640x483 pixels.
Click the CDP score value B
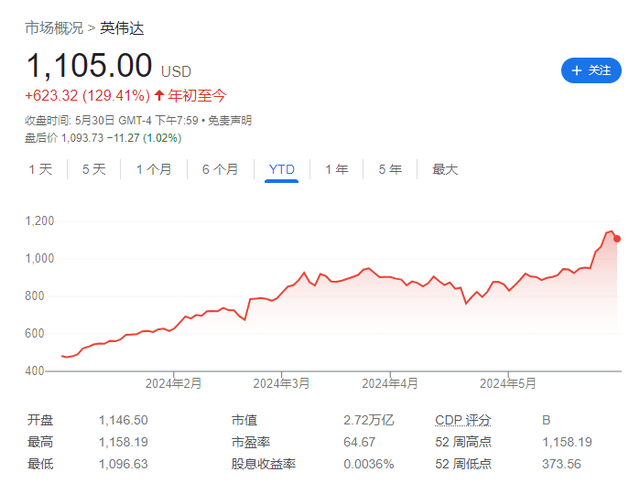[546, 420]
